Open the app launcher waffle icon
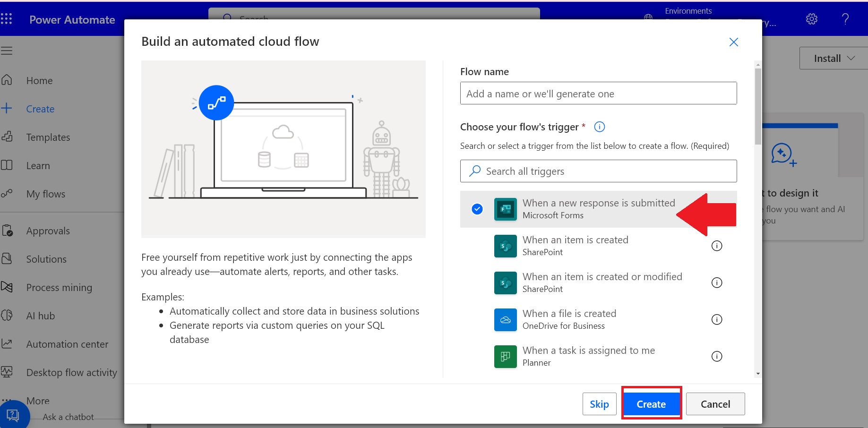The image size is (868, 428). 7,19
